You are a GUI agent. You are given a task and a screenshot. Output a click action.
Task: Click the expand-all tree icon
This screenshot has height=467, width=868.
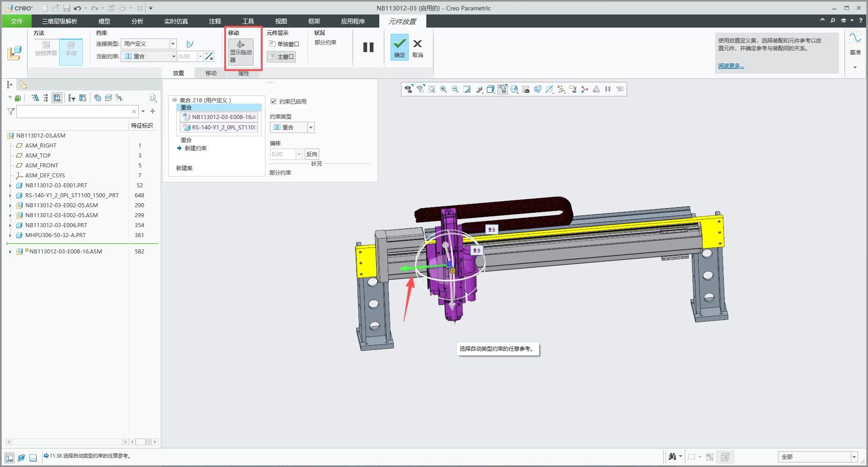coord(35,98)
